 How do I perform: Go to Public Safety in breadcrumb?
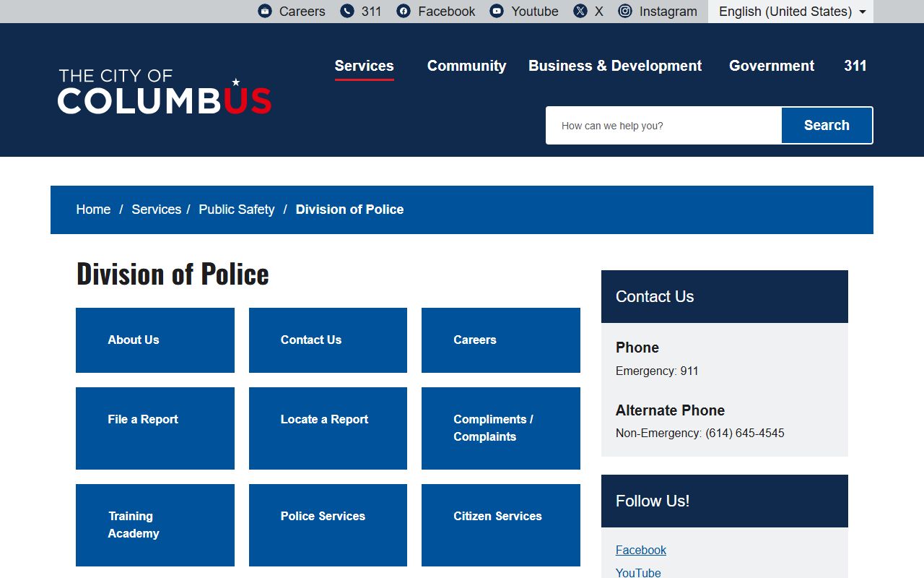pyautogui.click(x=237, y=210)
